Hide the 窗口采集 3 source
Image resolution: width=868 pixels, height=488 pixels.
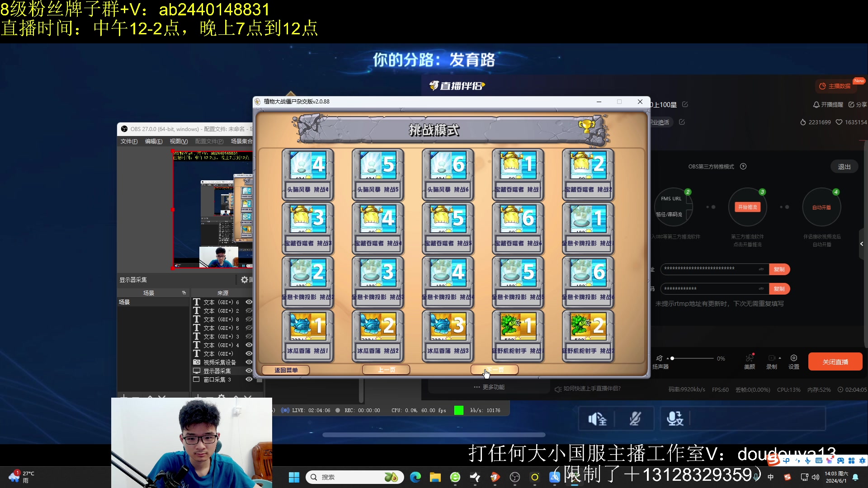point(249,379)
